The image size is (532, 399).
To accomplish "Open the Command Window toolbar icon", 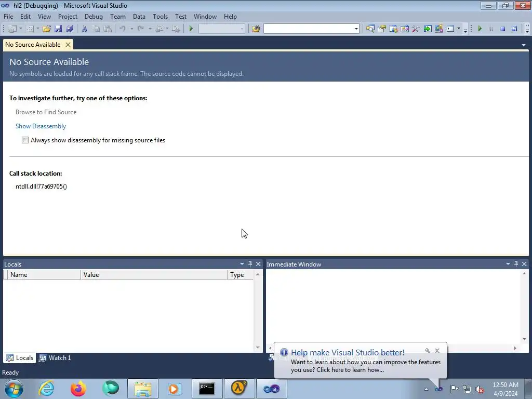I will pos(450,29).
